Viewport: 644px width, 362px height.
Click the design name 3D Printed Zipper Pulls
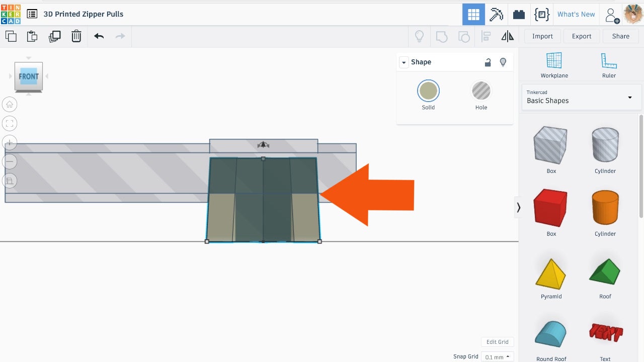(x=84, y=14)
